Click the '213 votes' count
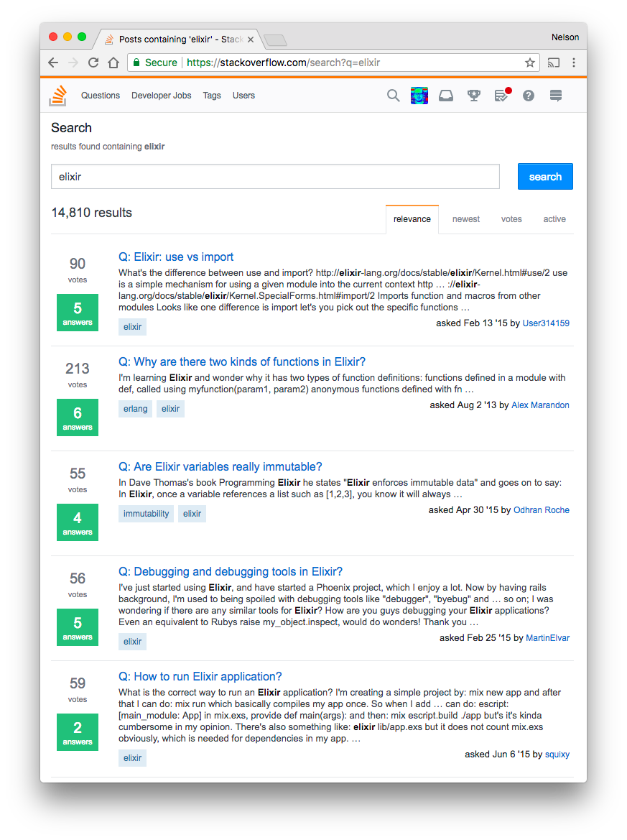The image size is (627, 840). (78, 374)
